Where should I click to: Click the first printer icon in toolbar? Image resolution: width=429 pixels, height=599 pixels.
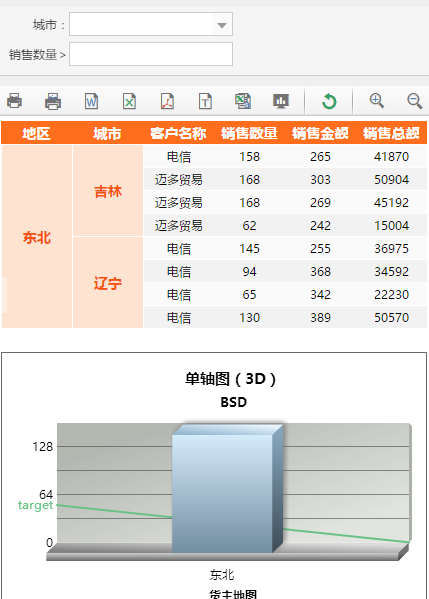pos(15,101)
